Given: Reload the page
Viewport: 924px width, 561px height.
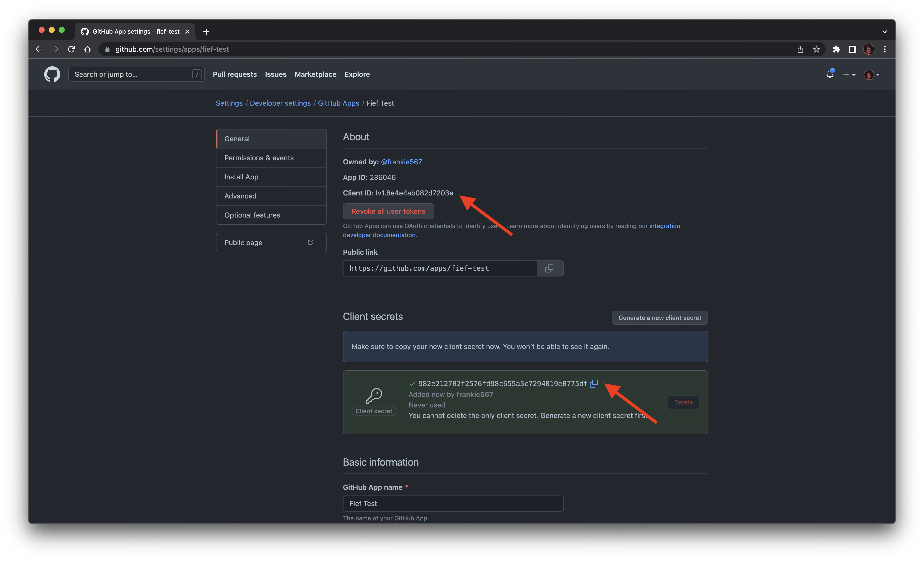Looking at the screenshot, I should (x=71, y=49).
